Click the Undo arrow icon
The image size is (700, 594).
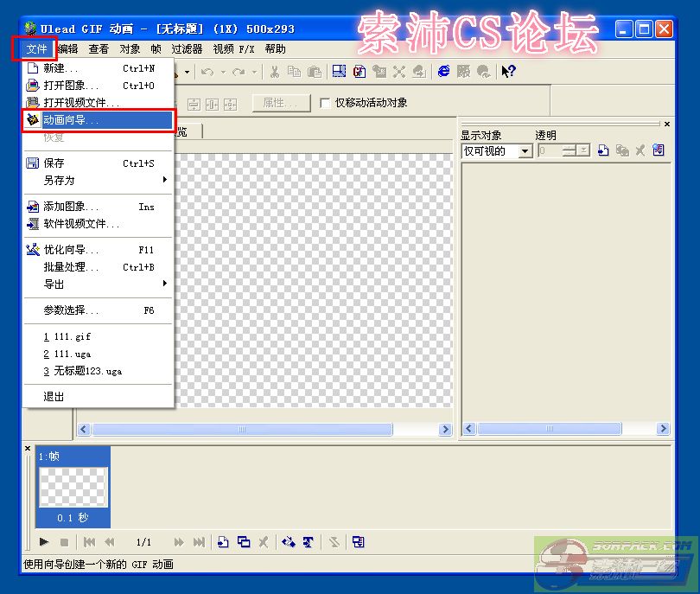pyautogui.click(x=207, y=72)
